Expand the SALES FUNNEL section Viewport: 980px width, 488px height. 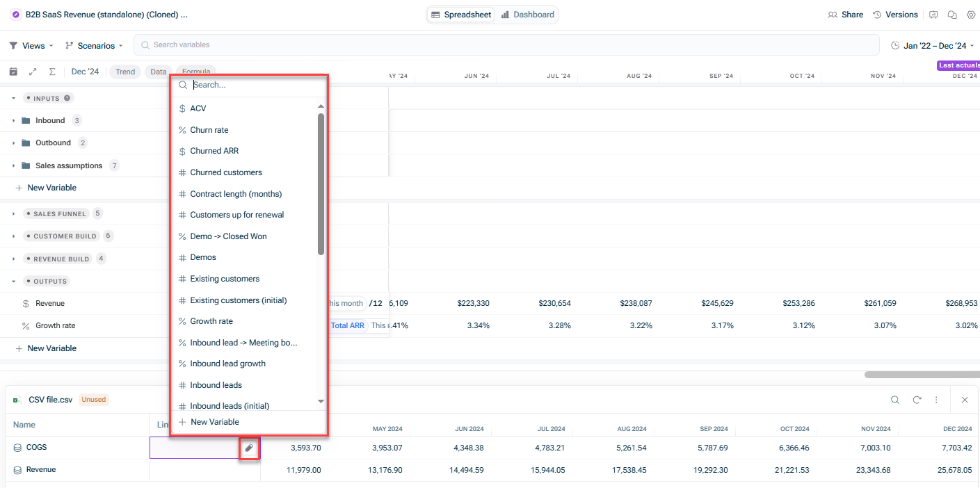tap(13, 213)
